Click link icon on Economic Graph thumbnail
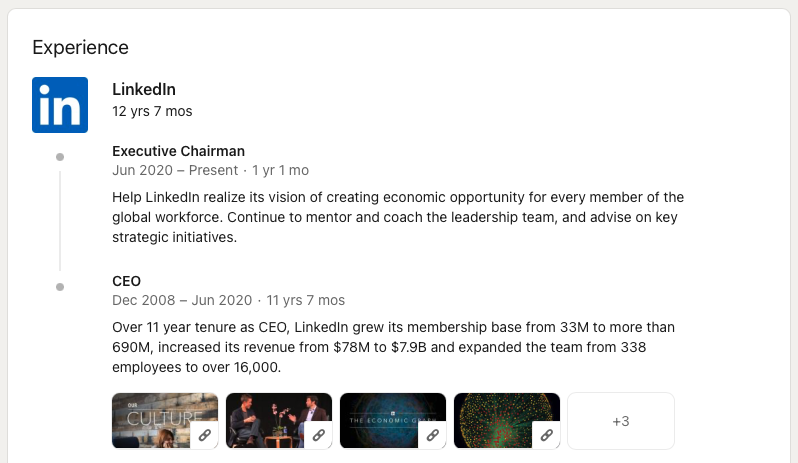This screenshot has width=798, height=463. tap(432, 435)
